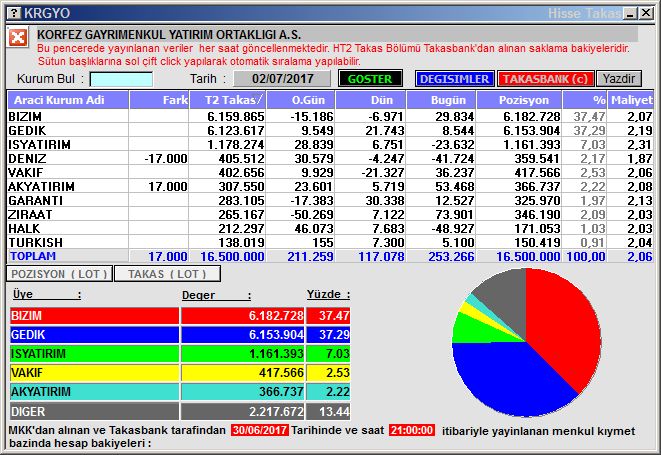Image resolution: width=661 pixels, height=455 pixels.
Task: Sort by O.Gün column header
Action: pyautogui.click(x=301, y=100)
